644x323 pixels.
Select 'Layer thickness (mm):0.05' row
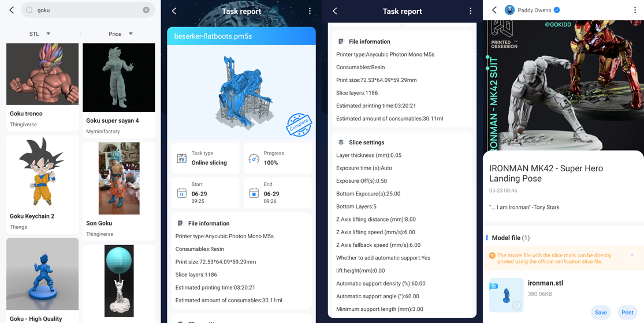[369, 155]
